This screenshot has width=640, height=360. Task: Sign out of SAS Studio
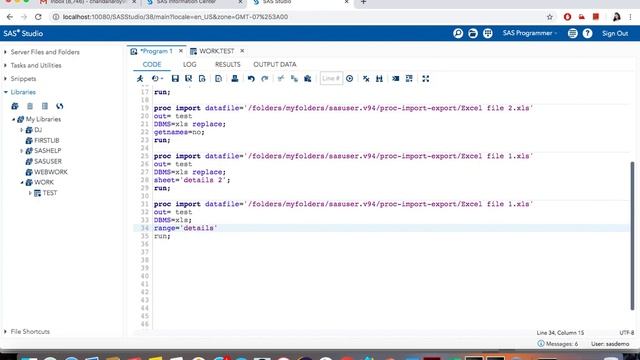point(615,33)
